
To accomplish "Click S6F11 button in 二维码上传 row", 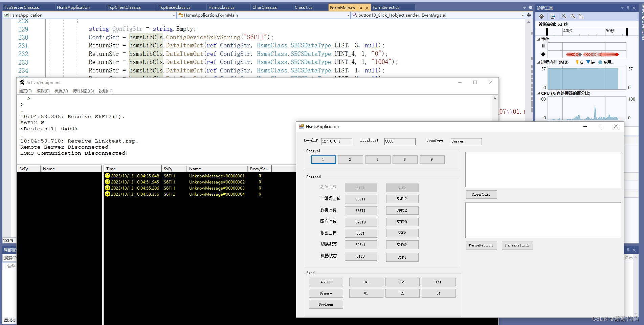I will [361, 199].
